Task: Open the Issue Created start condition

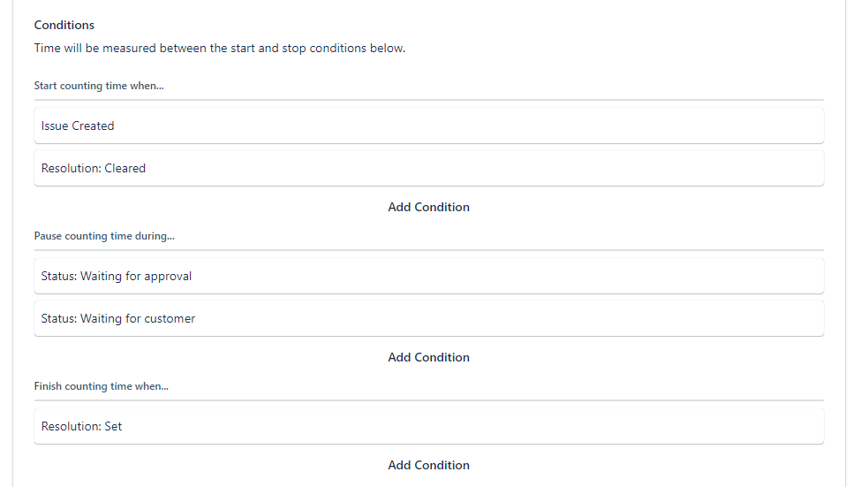Action: click(428, 126)
